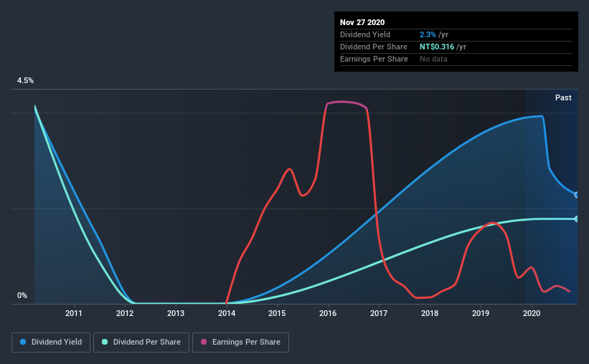The width and height of the screenshot is (589, 364).
Task: Click the Nov 27 2020 tooltip header
Action: pos(362,22)
